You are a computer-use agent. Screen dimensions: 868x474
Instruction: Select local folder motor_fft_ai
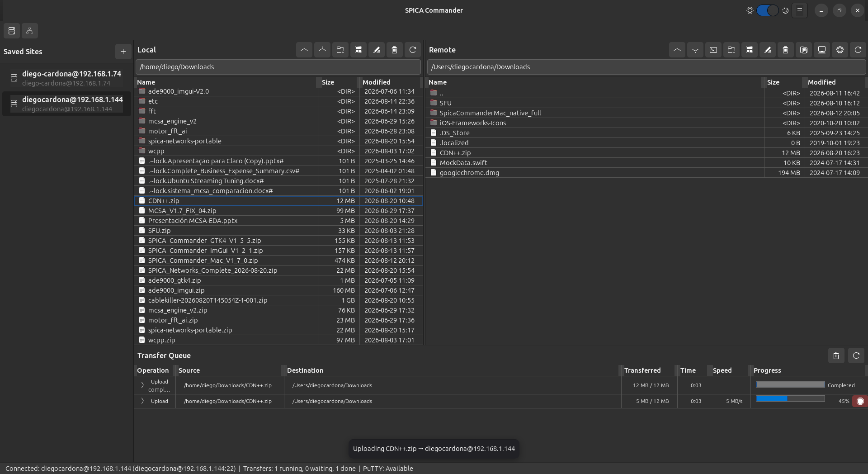(x=278, y=131)
